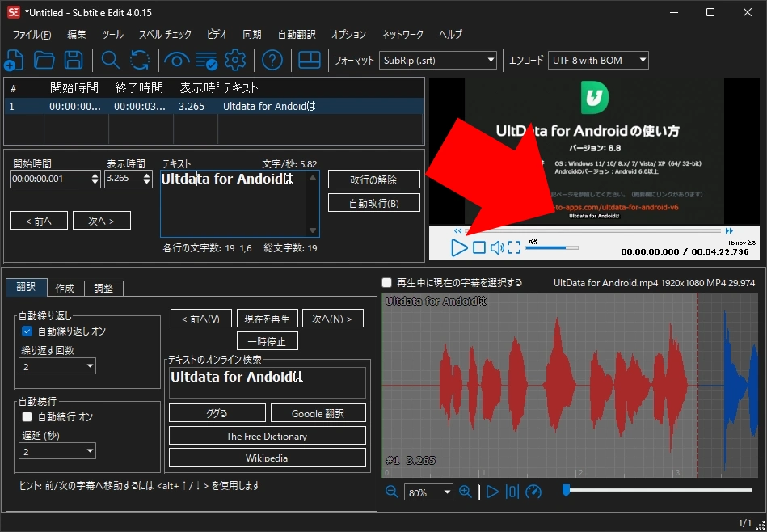Disable auto repeat (自動繰り返し オン) checkbox
Image resolution: width=767 pixels, height=532 pixels.
coord(27,331)
